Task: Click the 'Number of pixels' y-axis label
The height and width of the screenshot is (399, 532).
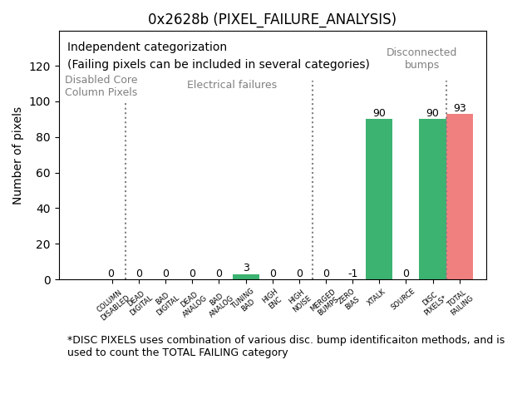Action: (18, 155)
